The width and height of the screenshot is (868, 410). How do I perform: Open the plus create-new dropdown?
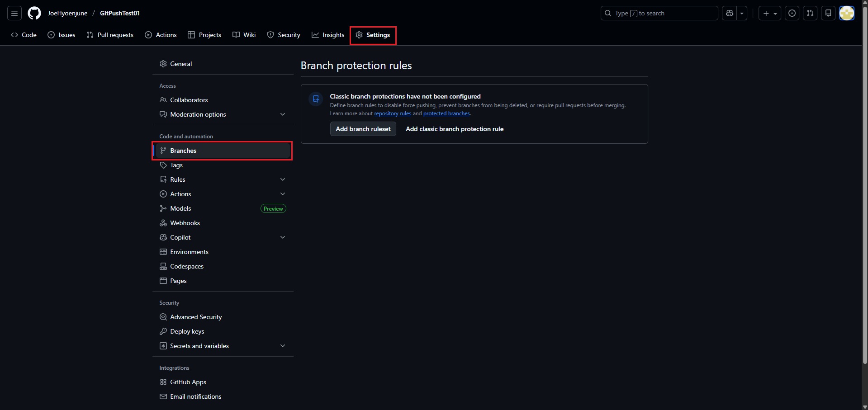pos(770,14)
